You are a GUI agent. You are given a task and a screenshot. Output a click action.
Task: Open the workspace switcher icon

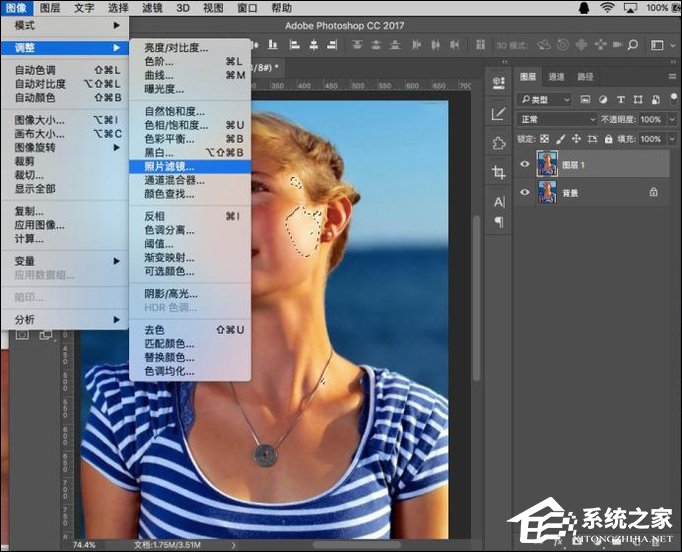pyautogui.click(x=655, y=45)
